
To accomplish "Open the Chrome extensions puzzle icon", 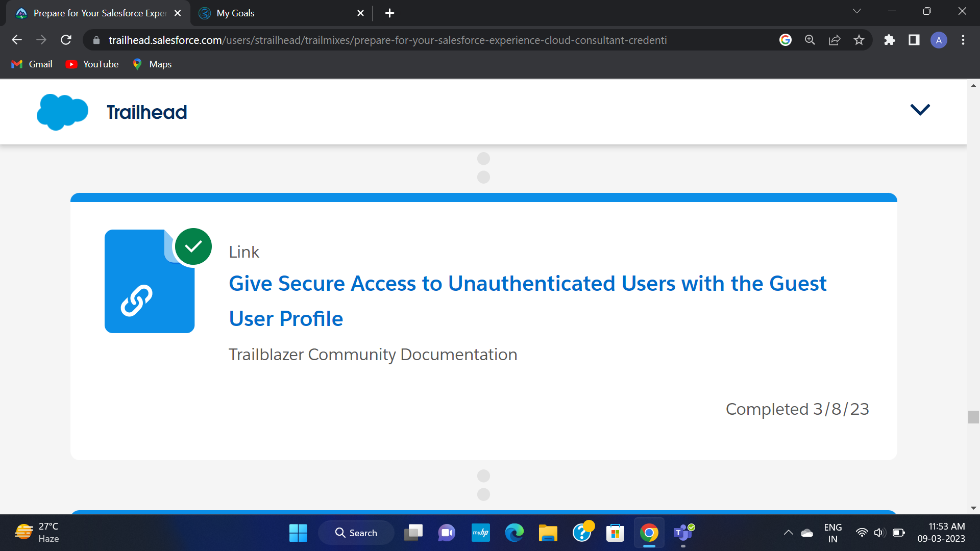I will tap(890, 40).
